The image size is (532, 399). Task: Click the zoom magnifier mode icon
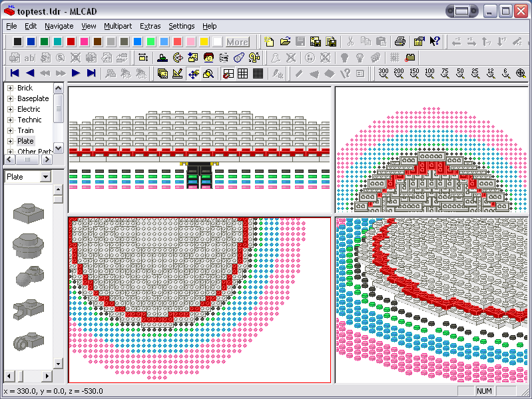208,74
